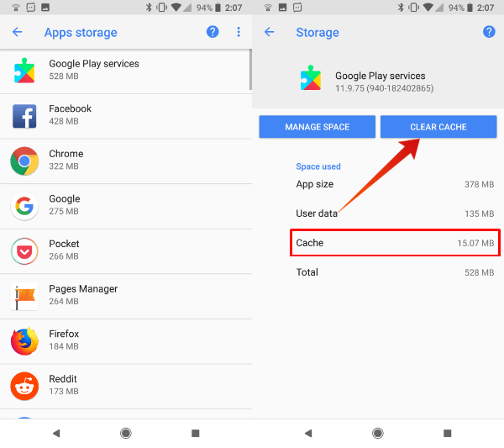Viewport: 504px width, 448px height.
Task: Tap the right phone's navigation back button
Action: 308,433
